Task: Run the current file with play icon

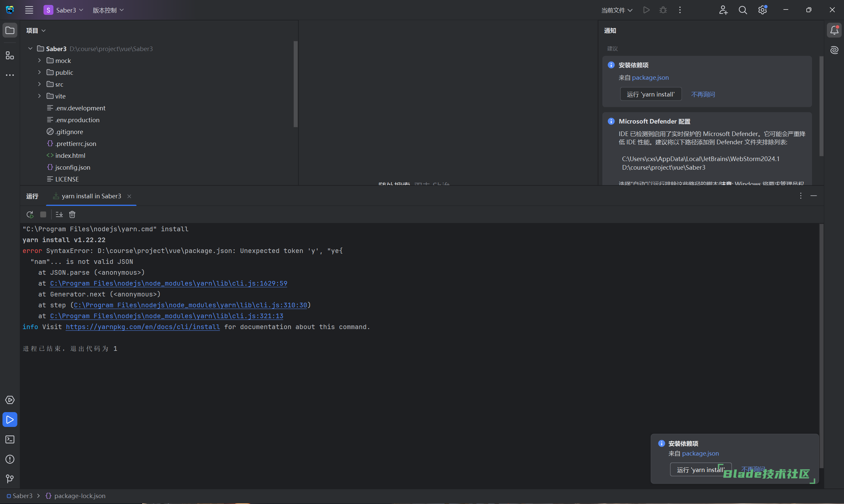Action: [647, 10]
